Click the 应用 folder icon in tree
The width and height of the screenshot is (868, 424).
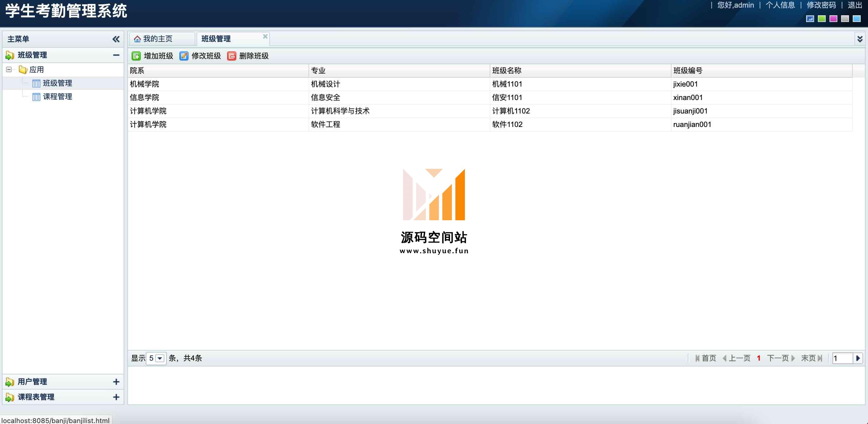23,70
